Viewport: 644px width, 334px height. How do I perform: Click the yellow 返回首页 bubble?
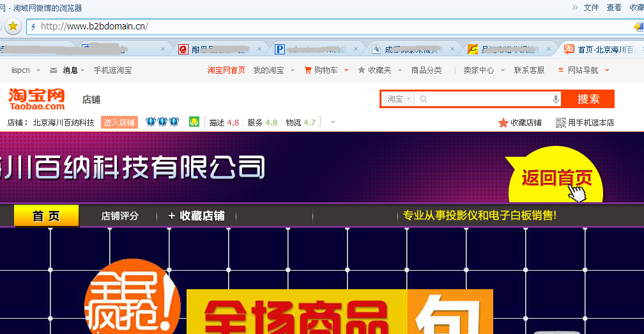pyautogui.click(x=555, y=176)
